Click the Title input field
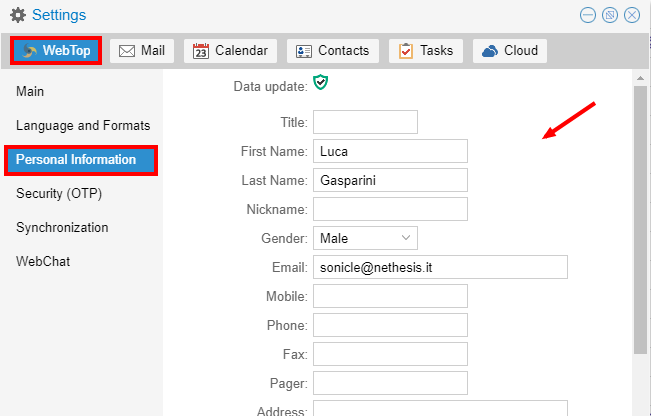Screen dimensions: 651x416 [x=365, y=122]
